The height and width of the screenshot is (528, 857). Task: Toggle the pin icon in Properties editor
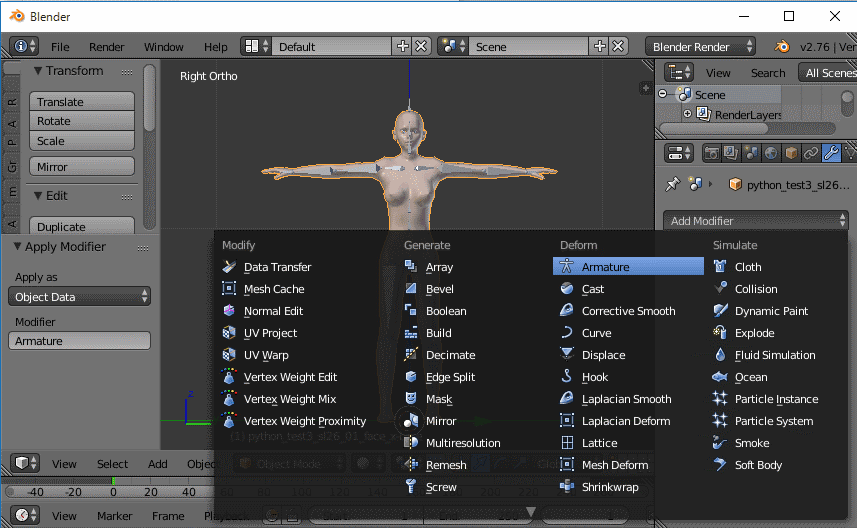coord(672,185)
